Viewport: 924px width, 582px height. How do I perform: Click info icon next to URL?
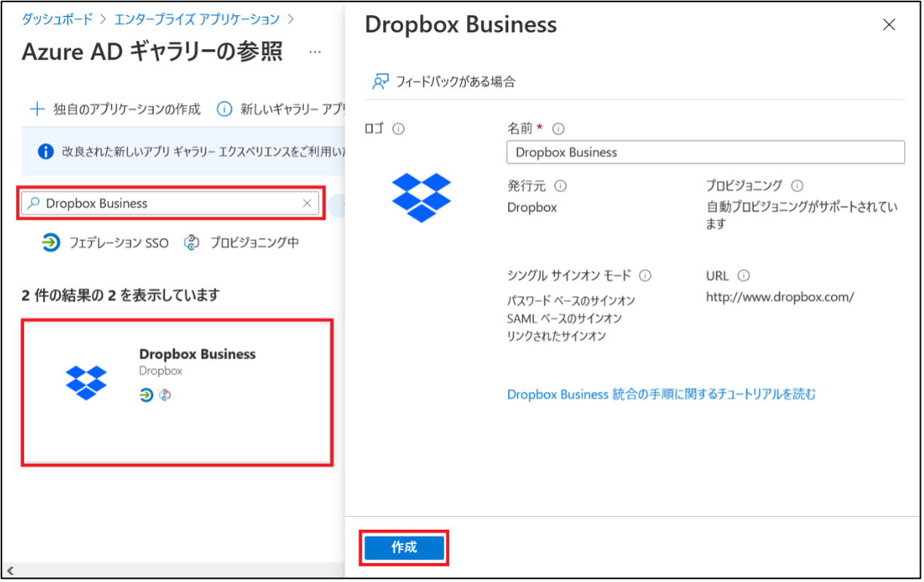click(x=743, y=276)
